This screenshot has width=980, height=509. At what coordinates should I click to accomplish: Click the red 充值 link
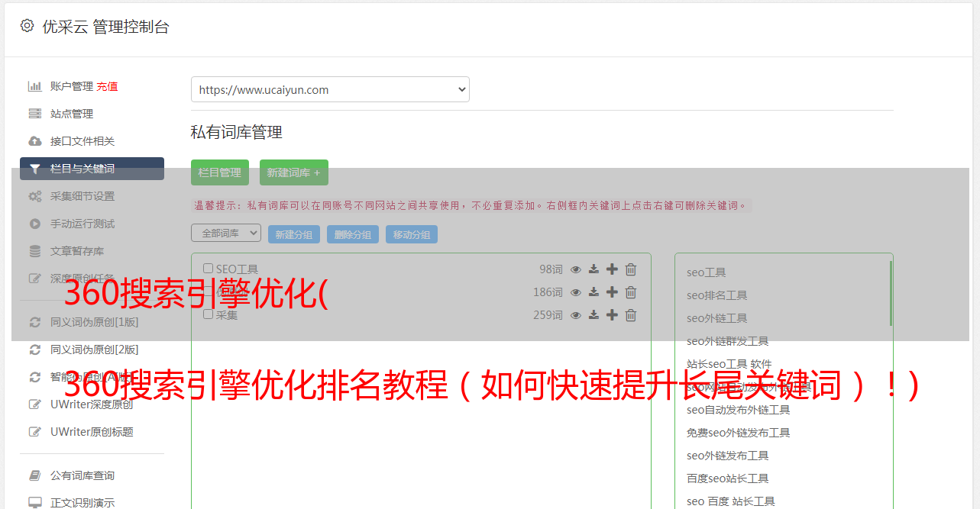point(107,86)
